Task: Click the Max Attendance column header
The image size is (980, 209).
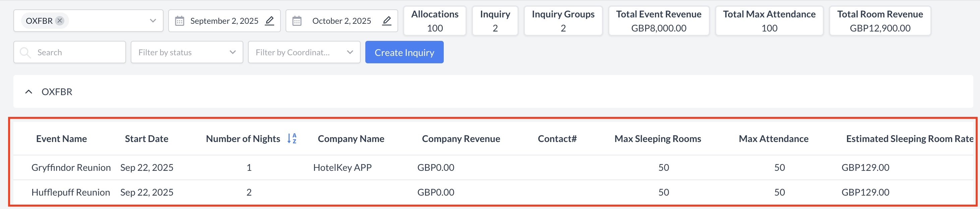Action: click(x=773, y=139)
